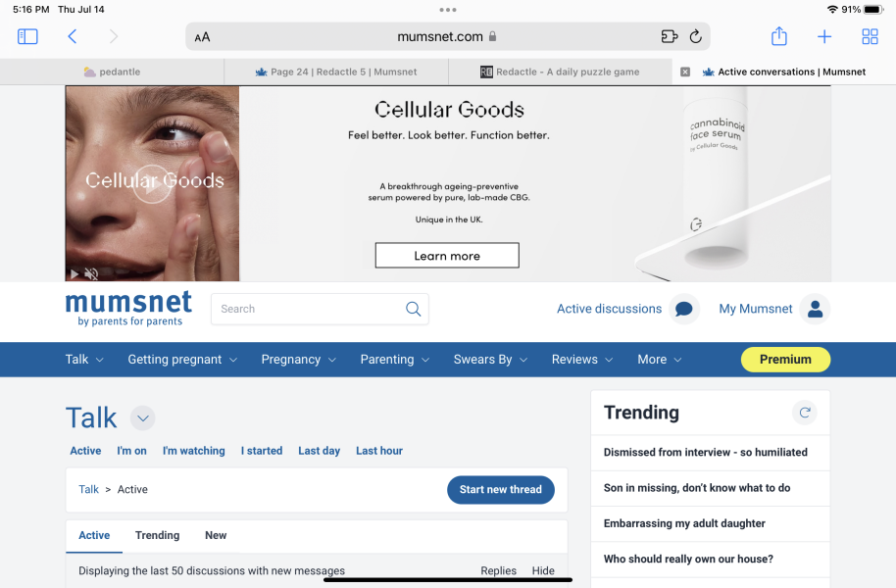Show the tab overview grid icon
The image size is (896, 588).
pos(870,36)
